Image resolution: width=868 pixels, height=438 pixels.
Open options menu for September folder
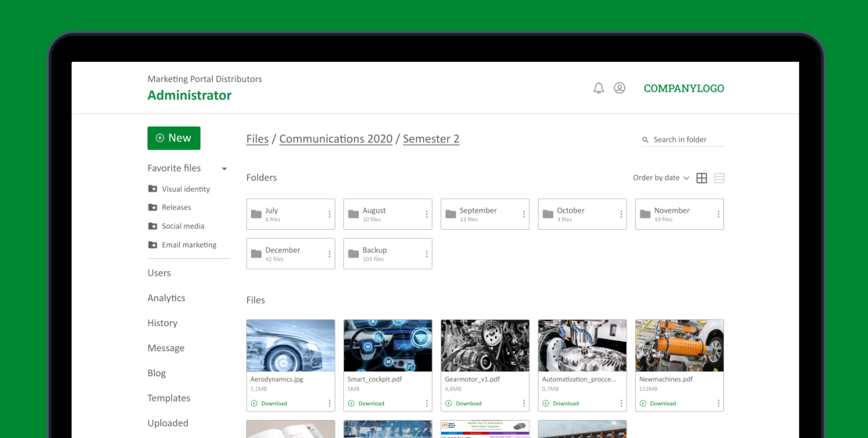[x=524, y=214]
